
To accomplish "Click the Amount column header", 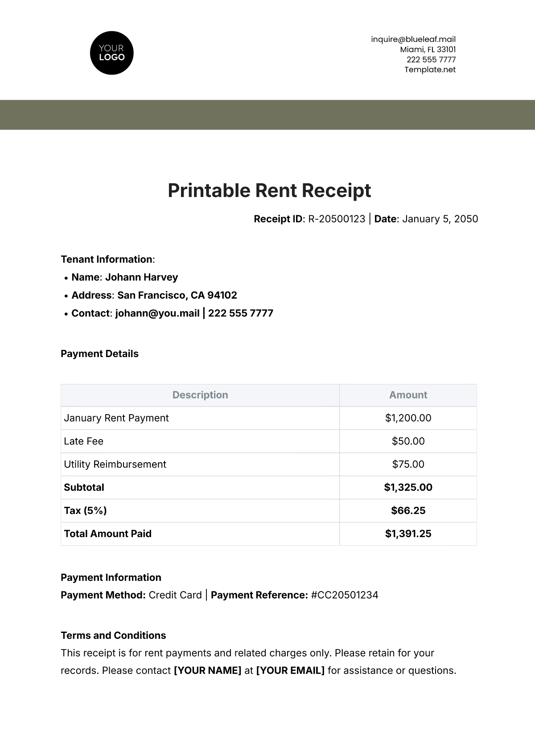I will click(408, 395).
